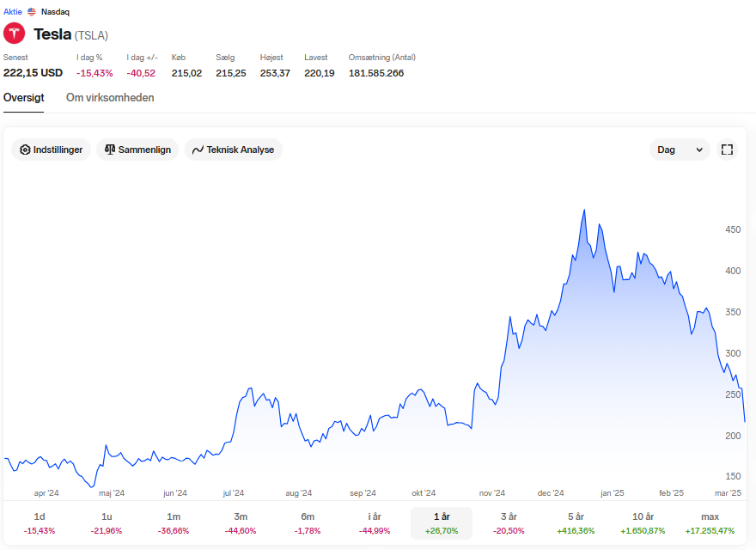Select the 3 år time range
This screenshot has width=756, height=550.
[x=509, y=523]
